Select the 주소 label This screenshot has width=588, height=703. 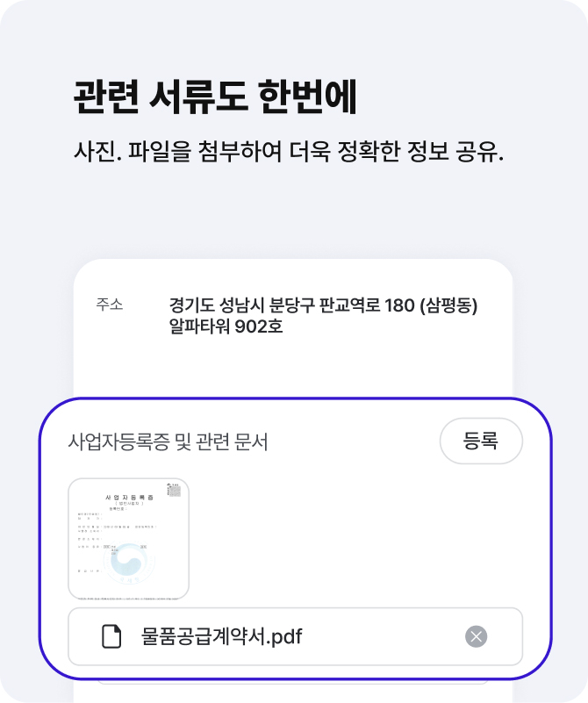pos(109,305)
